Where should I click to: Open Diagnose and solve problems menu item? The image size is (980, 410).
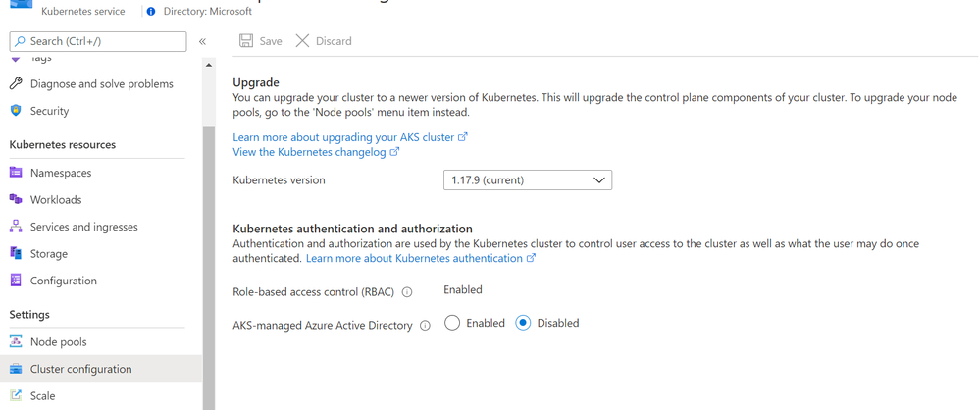click(101, 83)
